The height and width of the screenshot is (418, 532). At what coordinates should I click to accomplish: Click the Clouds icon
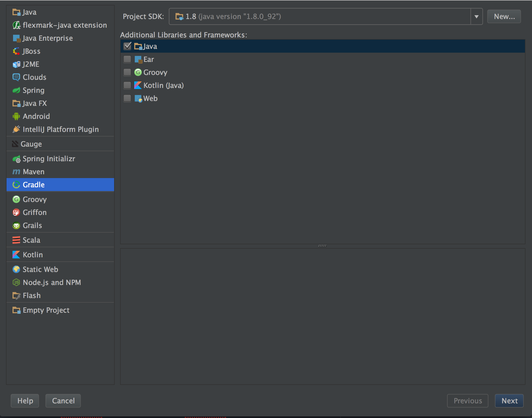pyautogui.click(x=16, y=77)
